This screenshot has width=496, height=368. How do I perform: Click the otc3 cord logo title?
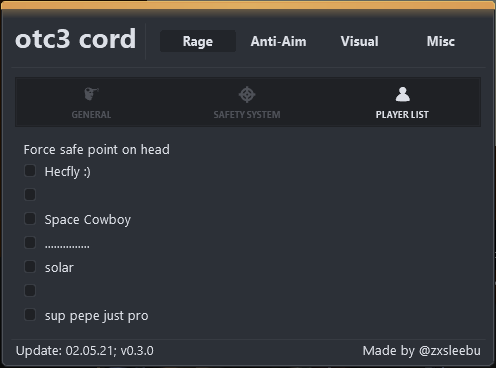pyautogui.click(x=76, y=39)
